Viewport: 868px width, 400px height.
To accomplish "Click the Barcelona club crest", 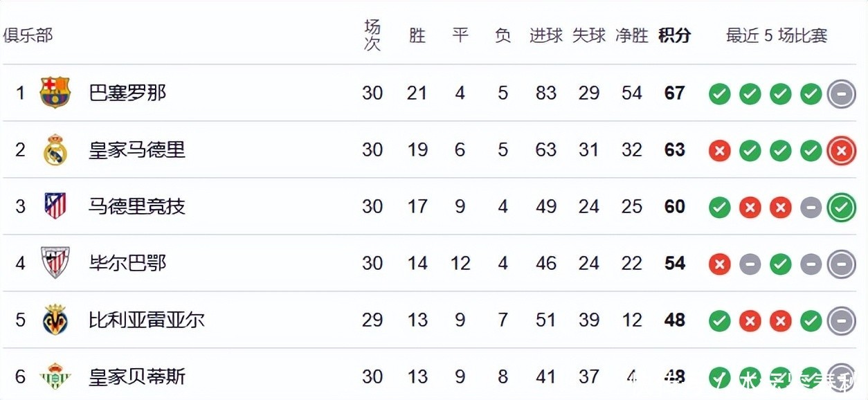I will (55, 93).
